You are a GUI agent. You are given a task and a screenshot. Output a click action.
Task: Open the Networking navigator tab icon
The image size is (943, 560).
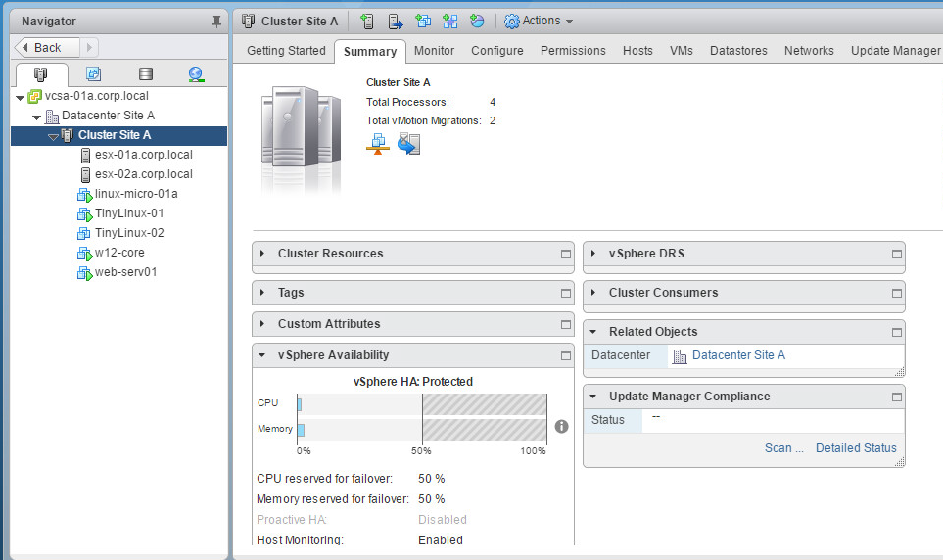coord(196,74)
